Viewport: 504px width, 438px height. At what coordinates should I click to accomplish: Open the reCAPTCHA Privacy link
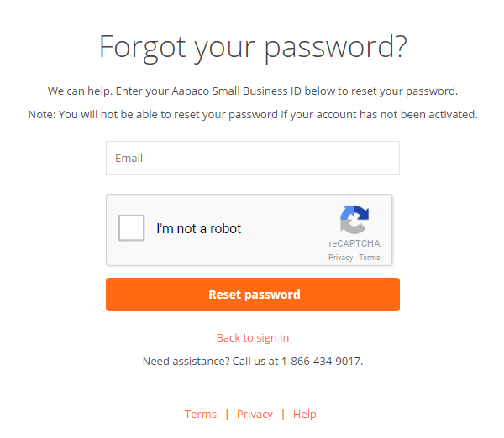(340, 258)
